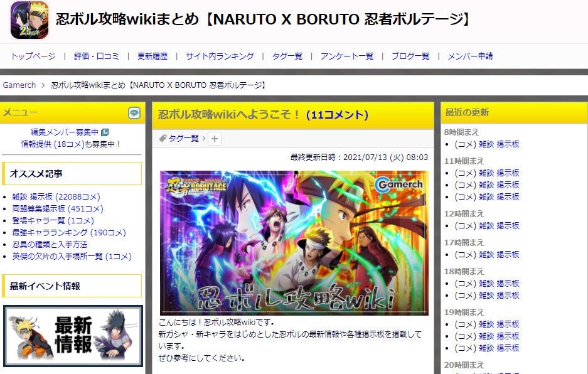Viewport: 588px width, 374px height.
Task: Open the トップページ navigation item
Action: point(33,56)
